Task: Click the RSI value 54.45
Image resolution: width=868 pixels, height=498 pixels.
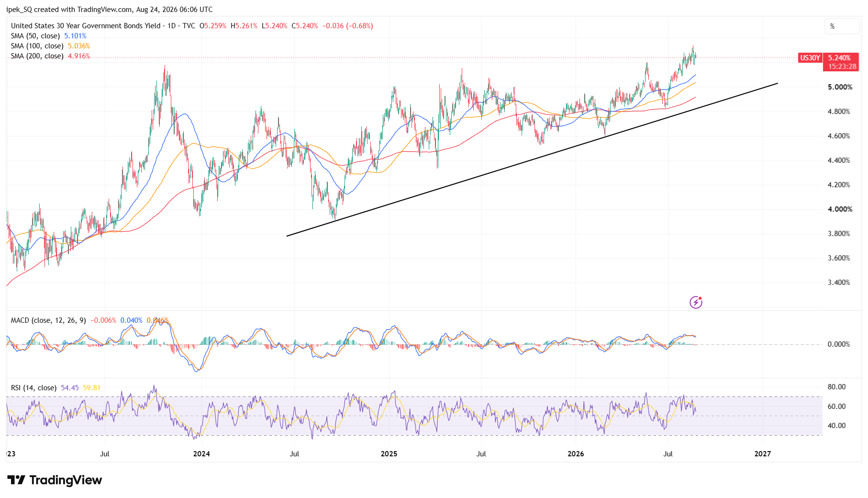Action: tap(70, 388)
